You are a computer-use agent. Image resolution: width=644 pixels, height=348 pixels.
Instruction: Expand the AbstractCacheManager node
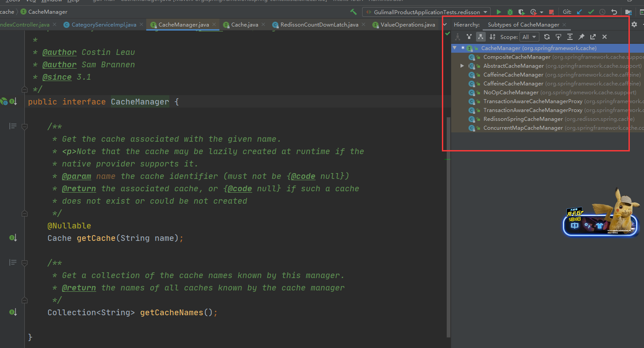(462, 66)
